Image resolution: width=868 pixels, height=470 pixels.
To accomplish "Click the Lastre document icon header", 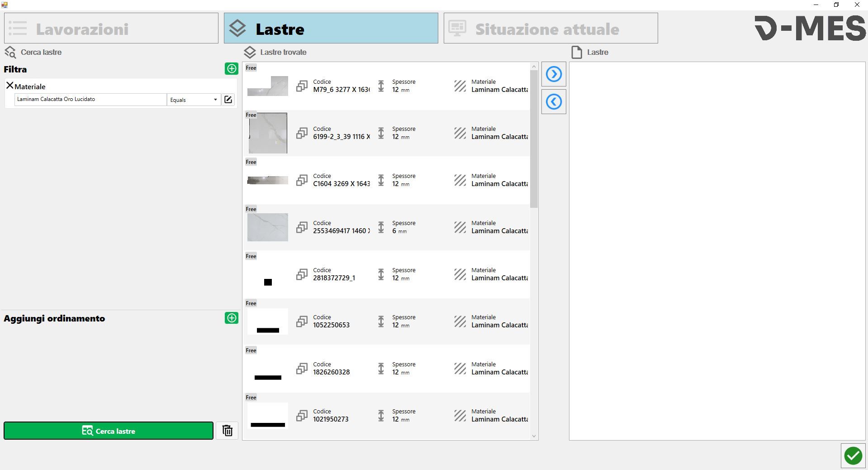I will tap(577, 52).
